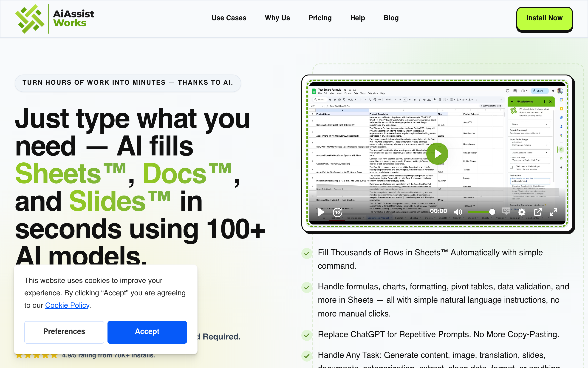Click the 'Fill Thousands of Rows in Sheets' bullet
The image size is (588, 368).
[x=430, y=259]
